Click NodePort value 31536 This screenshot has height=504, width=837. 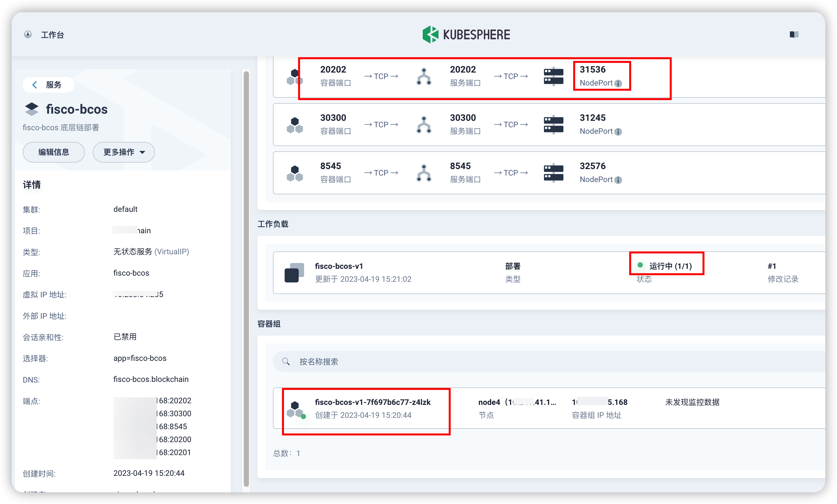pyautogui.click(x=593, y=70)
